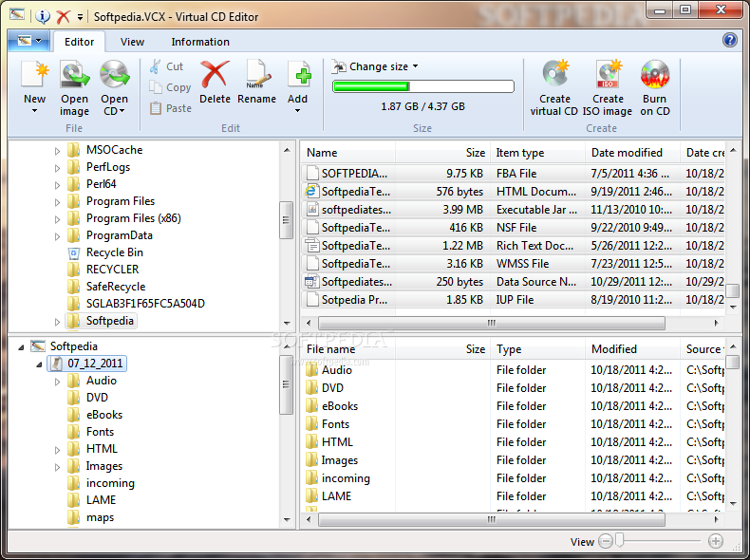
Task: Click the info icon in title bar
Action: pyautogui.click(x=43, y=17)
